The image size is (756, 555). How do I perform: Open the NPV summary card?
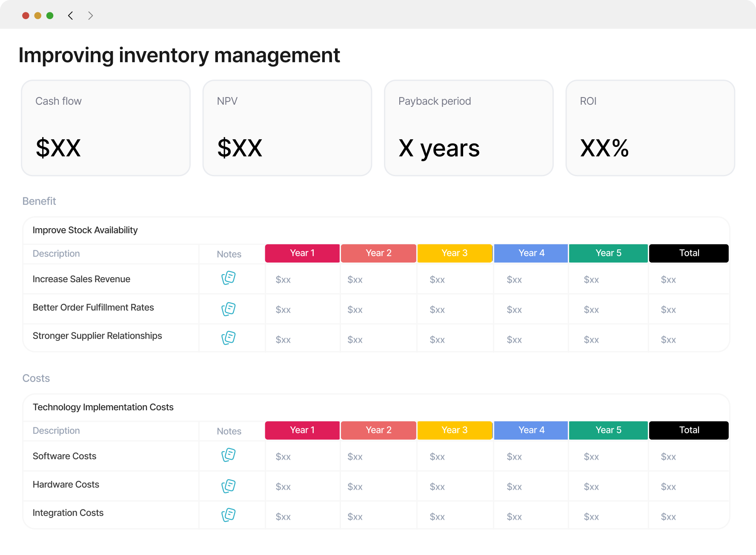coord(287,128)
